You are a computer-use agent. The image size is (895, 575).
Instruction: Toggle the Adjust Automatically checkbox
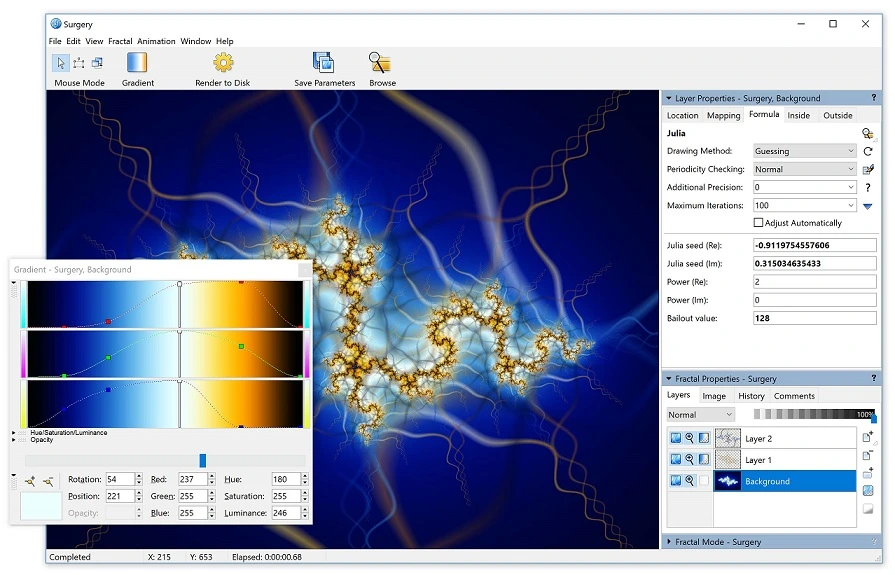coord(758,223)
